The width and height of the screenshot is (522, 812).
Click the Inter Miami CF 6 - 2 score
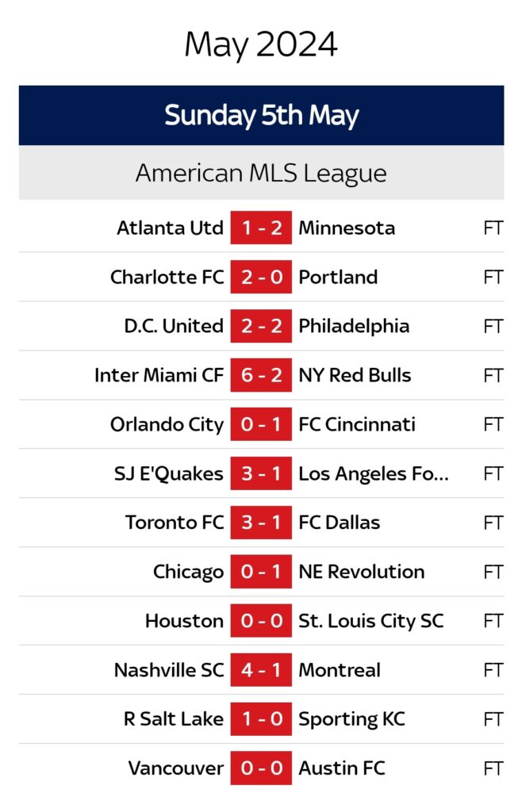pyautogui.click(x=261, y=376)
